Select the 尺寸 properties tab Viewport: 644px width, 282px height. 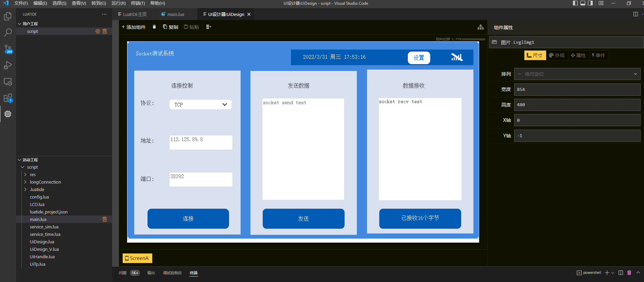pos(535,55)
